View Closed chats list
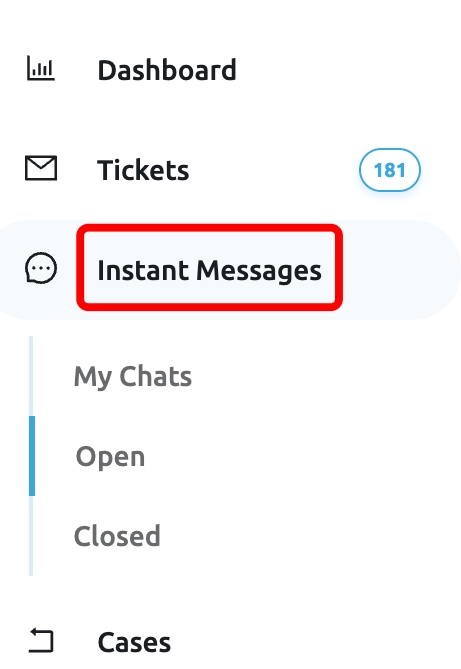 [x=117, y=536]
